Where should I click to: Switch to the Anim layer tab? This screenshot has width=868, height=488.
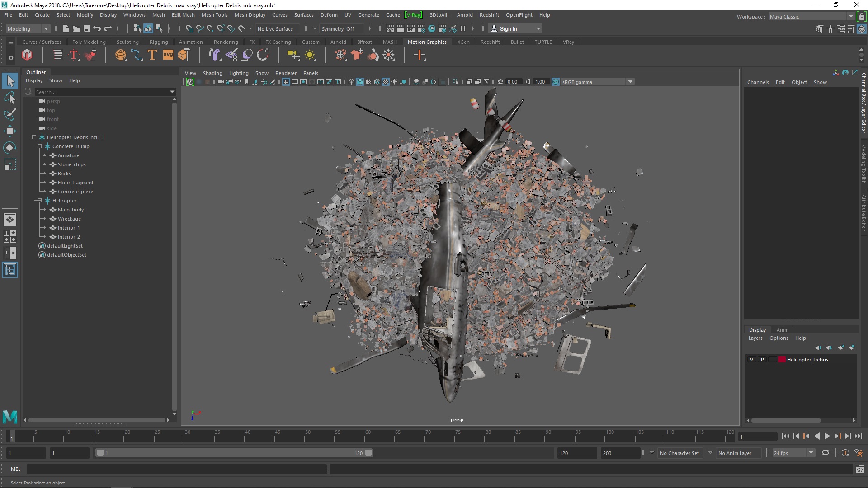(x=782, y=330)
